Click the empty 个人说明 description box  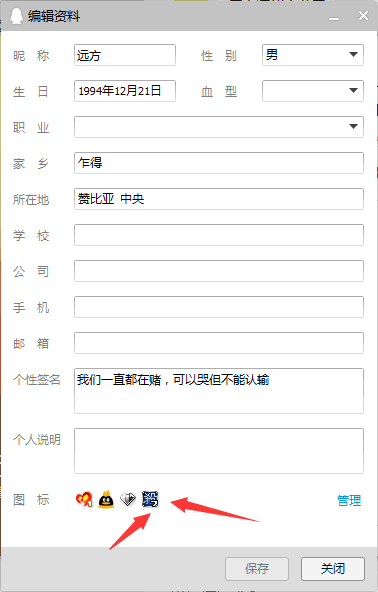pos(219,451)
